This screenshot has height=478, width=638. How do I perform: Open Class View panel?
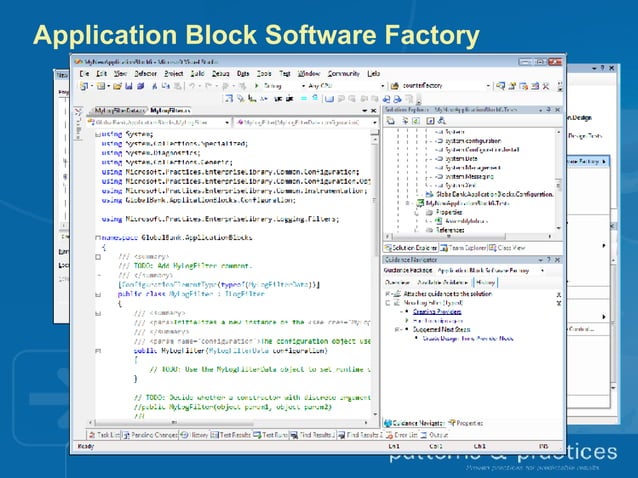pyautogui.click(x=509, y=247)
